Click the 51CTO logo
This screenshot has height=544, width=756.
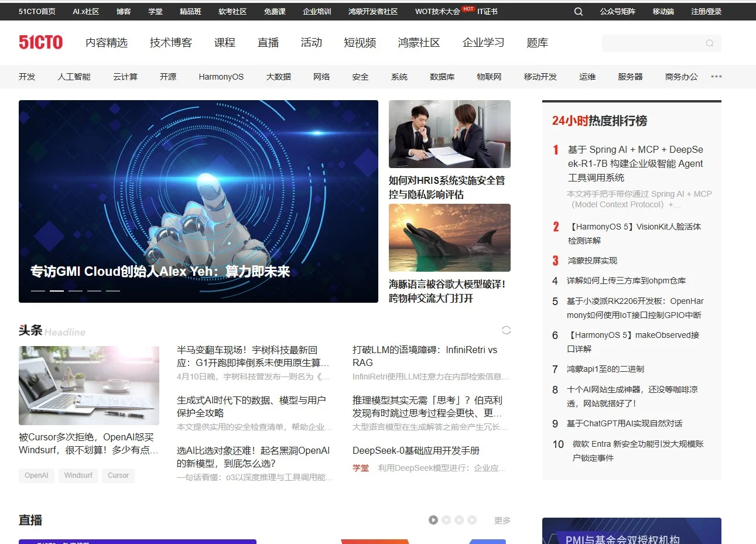tap(40, 42)
